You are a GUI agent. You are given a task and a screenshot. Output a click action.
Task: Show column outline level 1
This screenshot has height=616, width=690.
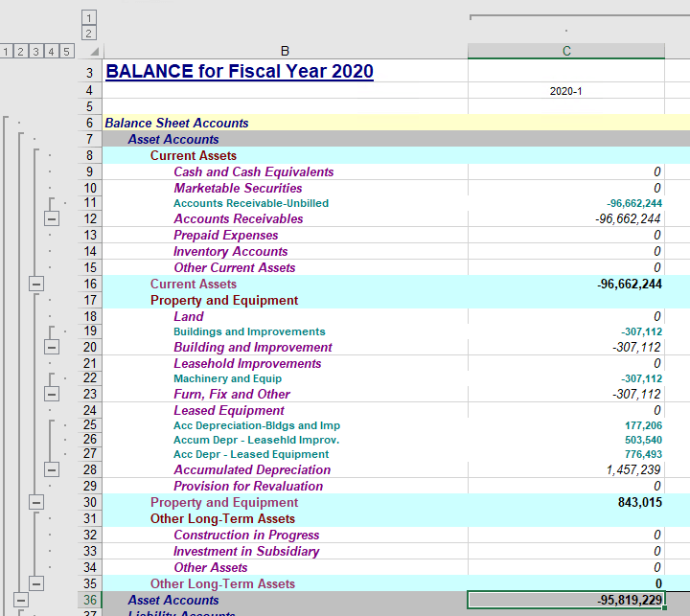coord(89,17)
